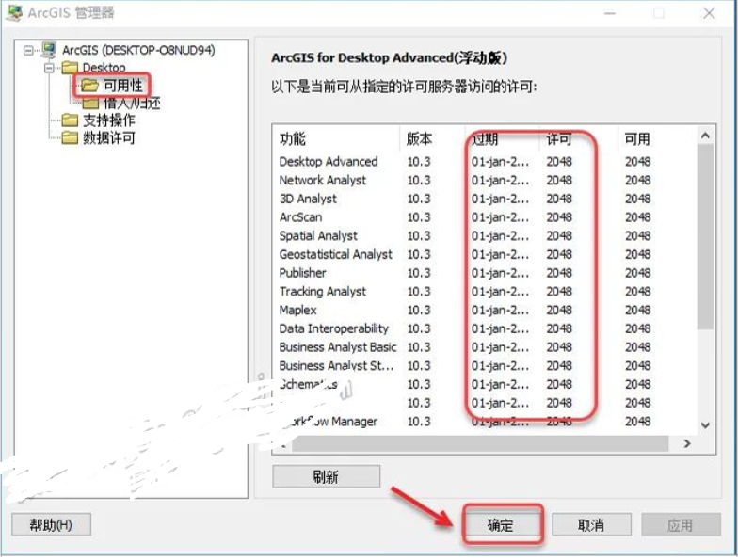Screen dimensions: 738x560
Task: Select the 借入/归还 tree item
Action: (132, 104)
